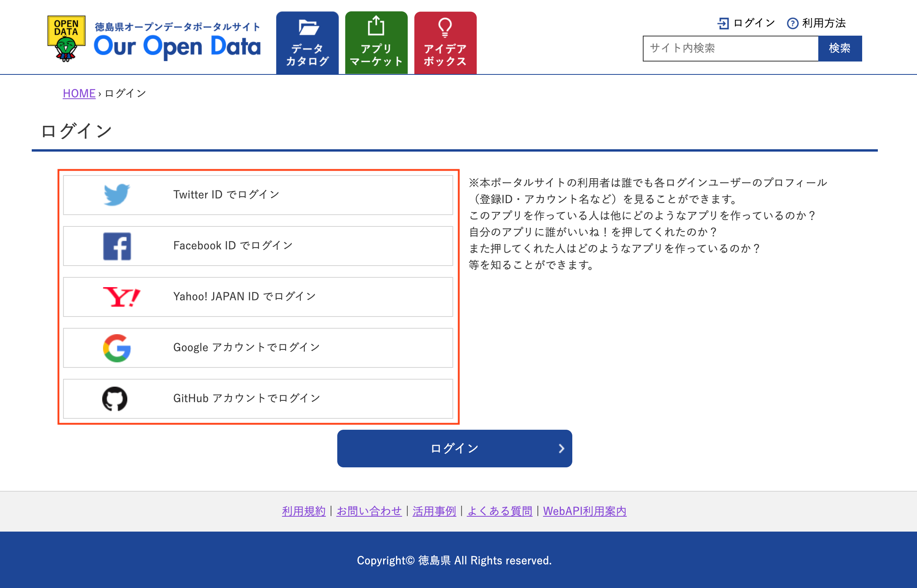This screenshot has width=917, height=588.
Task: Open the 活用事例 footer link
Action: (434, 511)
